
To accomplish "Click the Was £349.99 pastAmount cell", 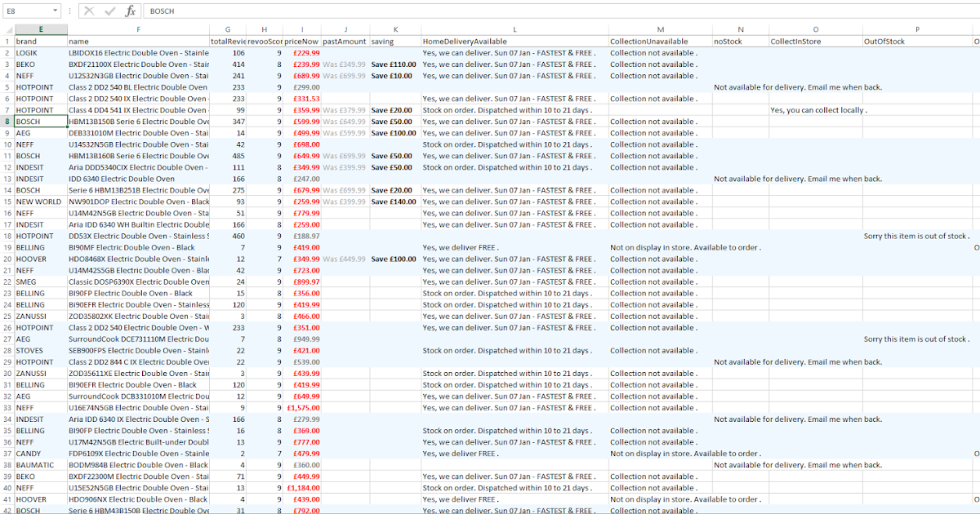I will click(x=345, y=64).
